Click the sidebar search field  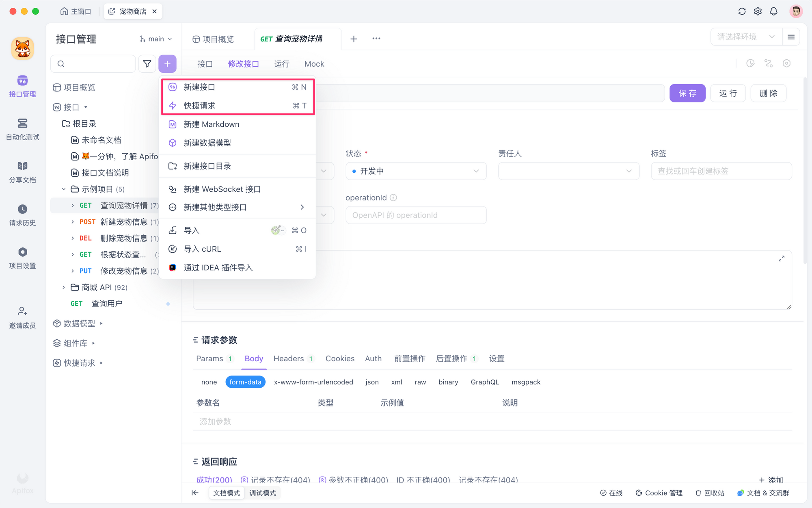click(x=93, y=64)
